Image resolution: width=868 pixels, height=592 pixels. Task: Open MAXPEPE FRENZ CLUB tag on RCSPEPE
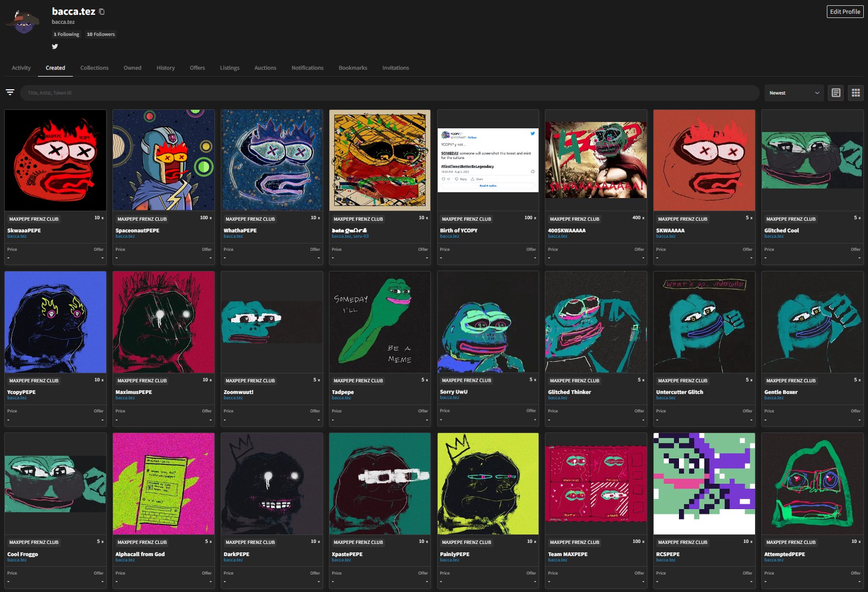coord(683,542)
